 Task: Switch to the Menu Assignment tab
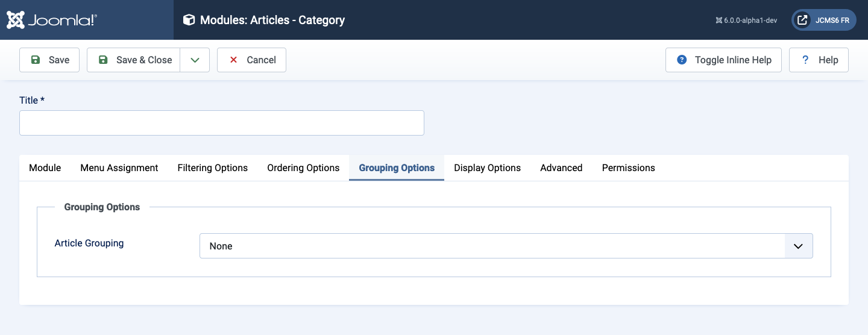point(119,167)
